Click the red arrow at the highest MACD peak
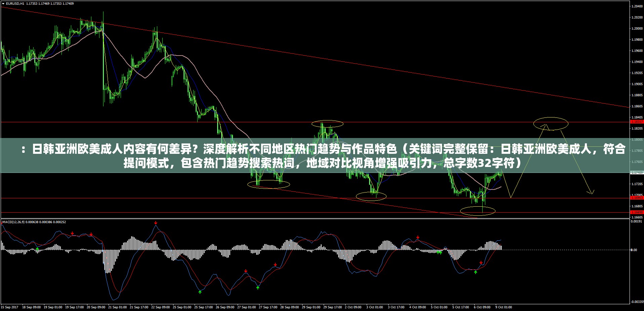The height and width of the screenshot is (311, 644). click(156, 223)
